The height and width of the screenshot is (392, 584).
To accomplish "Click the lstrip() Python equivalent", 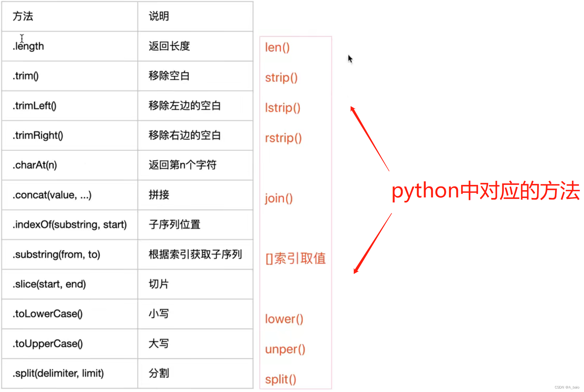I will pyautogui.click(x=283, y=108).
